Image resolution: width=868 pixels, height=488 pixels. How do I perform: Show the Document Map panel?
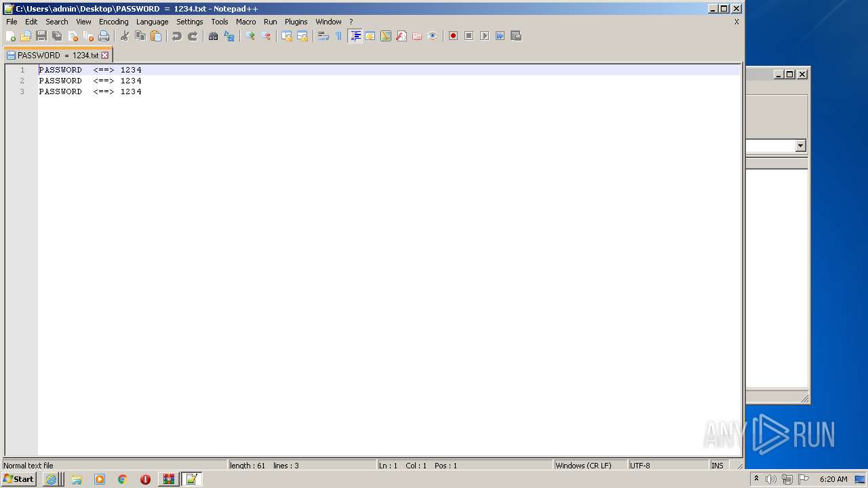pos(386,36)
